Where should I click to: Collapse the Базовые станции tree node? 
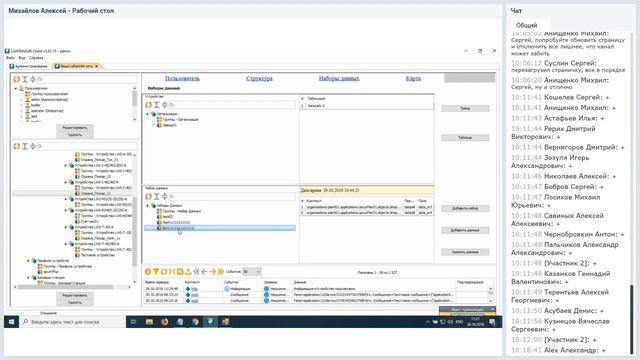(29, 277)
